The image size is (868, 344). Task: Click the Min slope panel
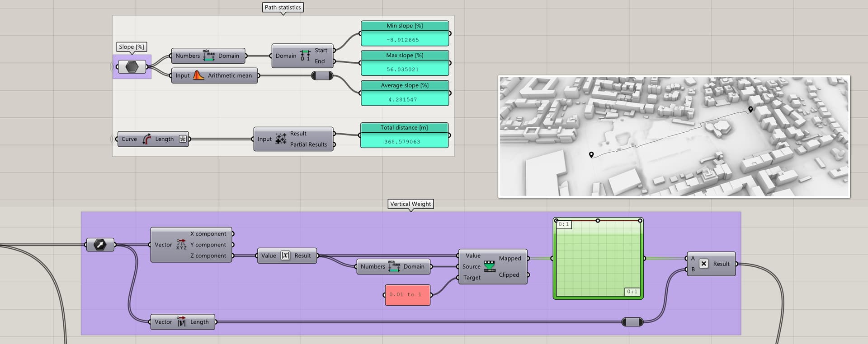point(405,33)
